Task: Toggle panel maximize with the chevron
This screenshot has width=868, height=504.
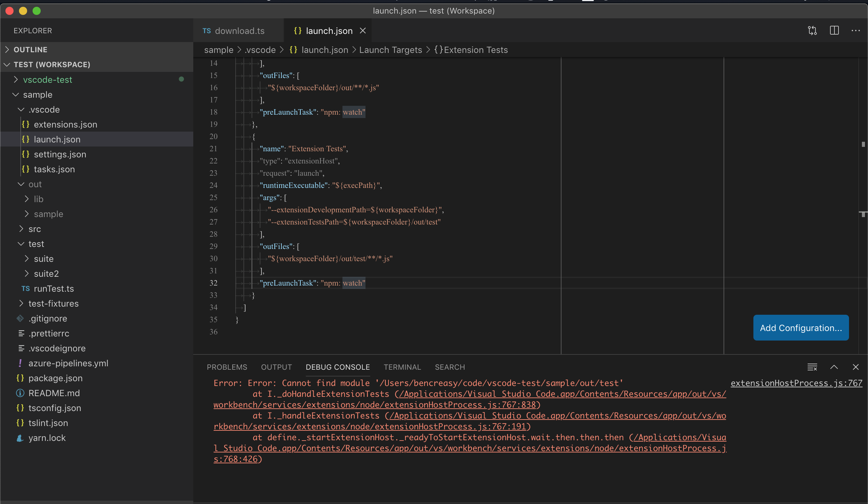Action: click(x=834, y=367)
